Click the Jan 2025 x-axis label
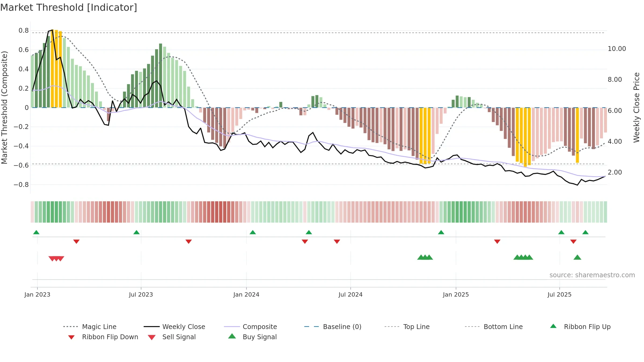Image resolution: width=644 pixels, height=362 pixels. click(456, 294)
